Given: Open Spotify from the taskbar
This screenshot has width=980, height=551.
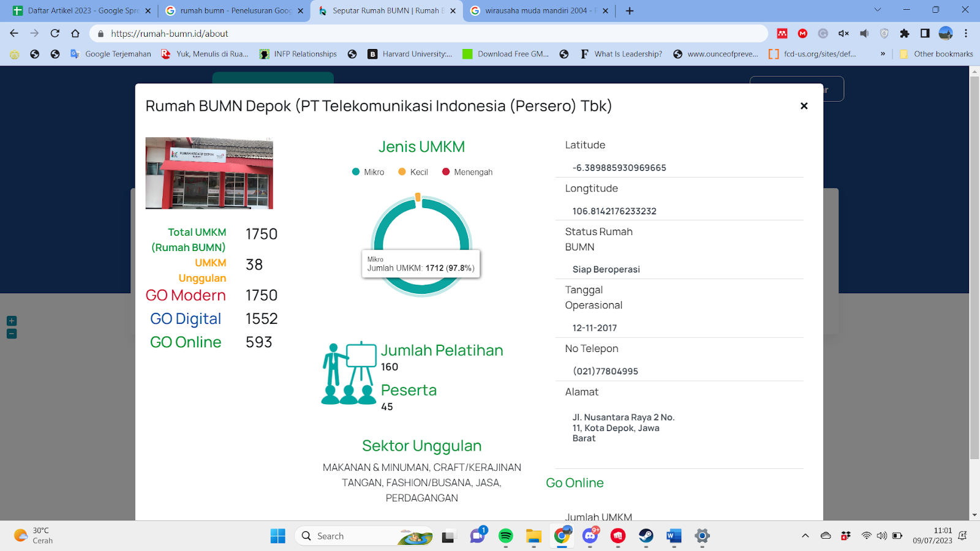Looking at the screenshot, I should (x=505, y=536).
